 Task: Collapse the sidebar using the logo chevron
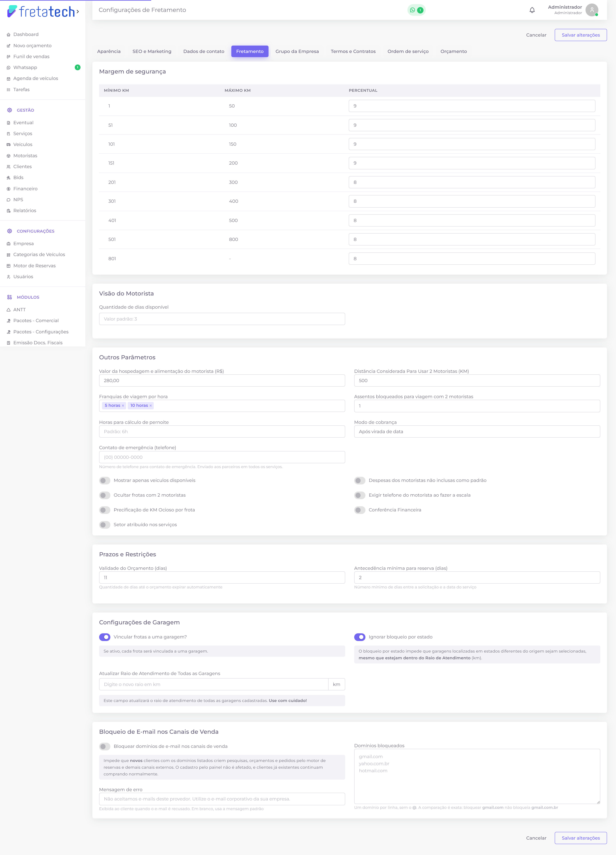point(78,12)
